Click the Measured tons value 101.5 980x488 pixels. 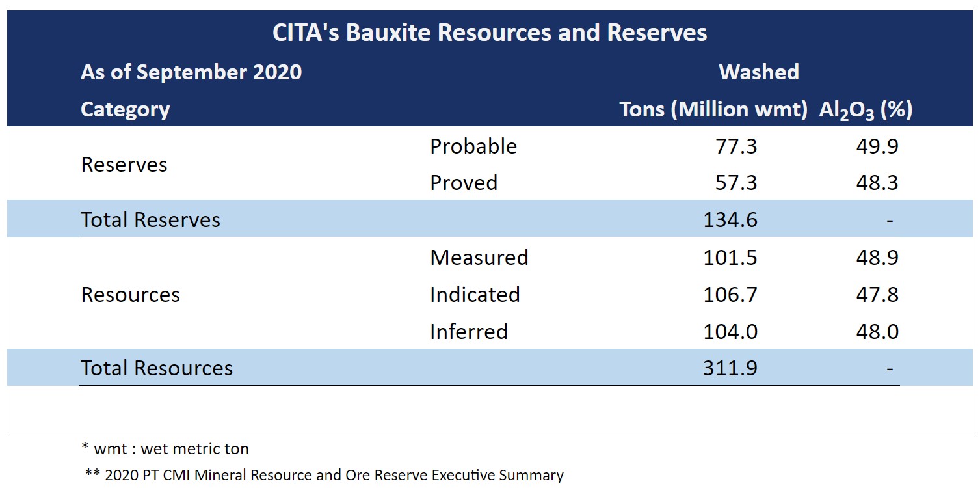point(730,258)
